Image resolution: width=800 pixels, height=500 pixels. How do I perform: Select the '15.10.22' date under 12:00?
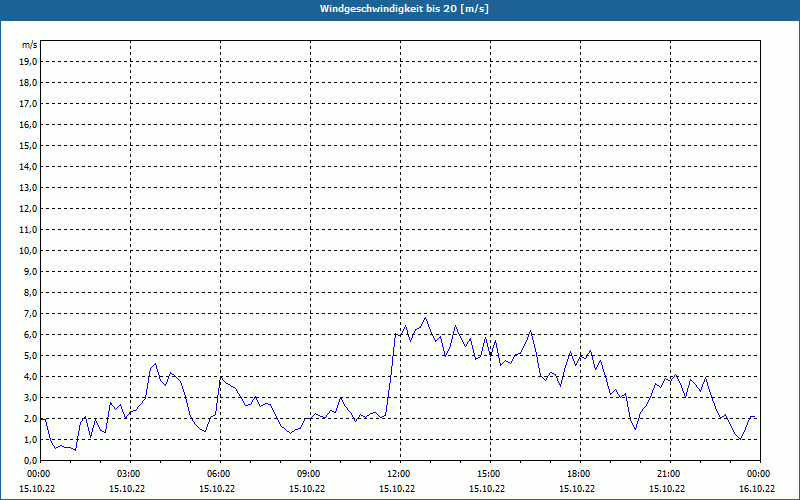click(x=396, y=488)
